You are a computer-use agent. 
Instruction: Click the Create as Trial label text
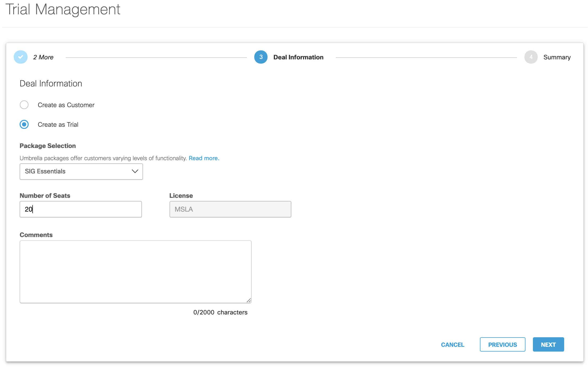pyautogui.click(x=58, y=125)
